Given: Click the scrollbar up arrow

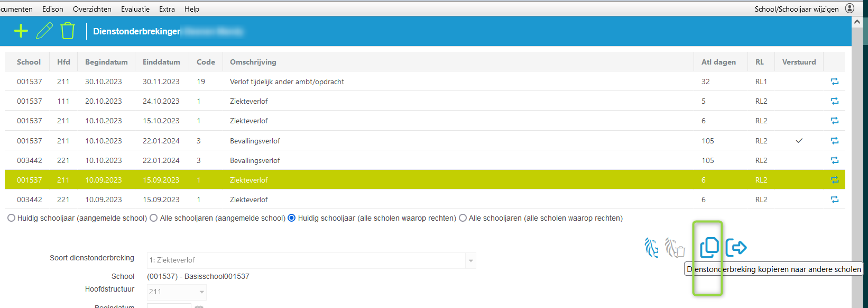Looking at the screenshot, I should click(x=857, y=22).
